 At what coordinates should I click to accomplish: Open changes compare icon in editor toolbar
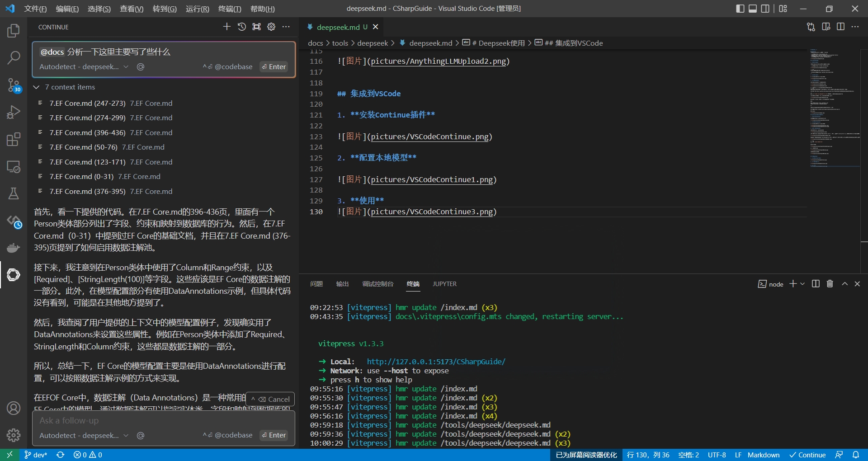(811, 27)
